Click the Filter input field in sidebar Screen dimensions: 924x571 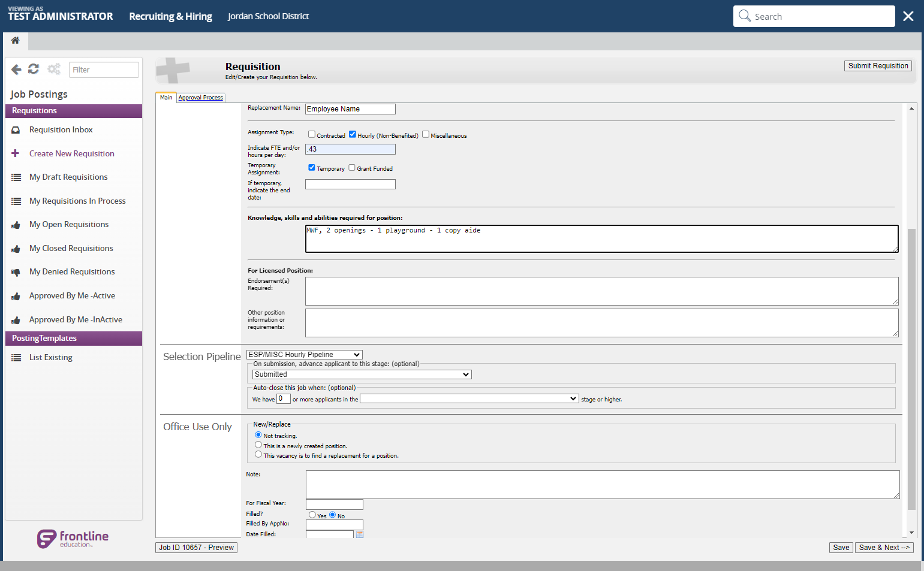point(104,70)
